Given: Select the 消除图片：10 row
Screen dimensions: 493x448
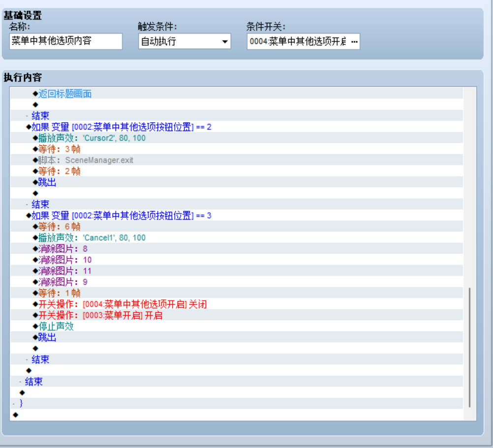Looking at the screenshot, I should tap(237, 260).
